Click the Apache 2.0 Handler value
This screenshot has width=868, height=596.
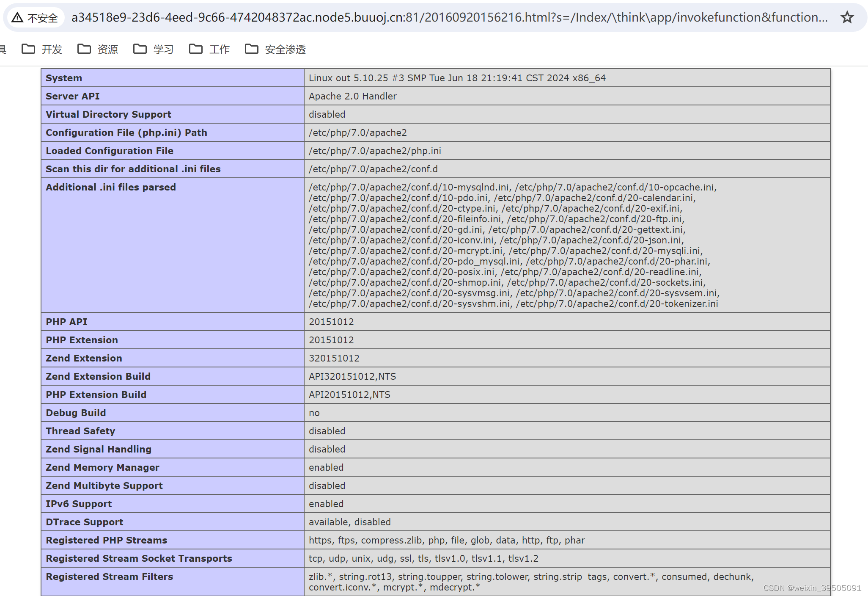click(352, 96)
